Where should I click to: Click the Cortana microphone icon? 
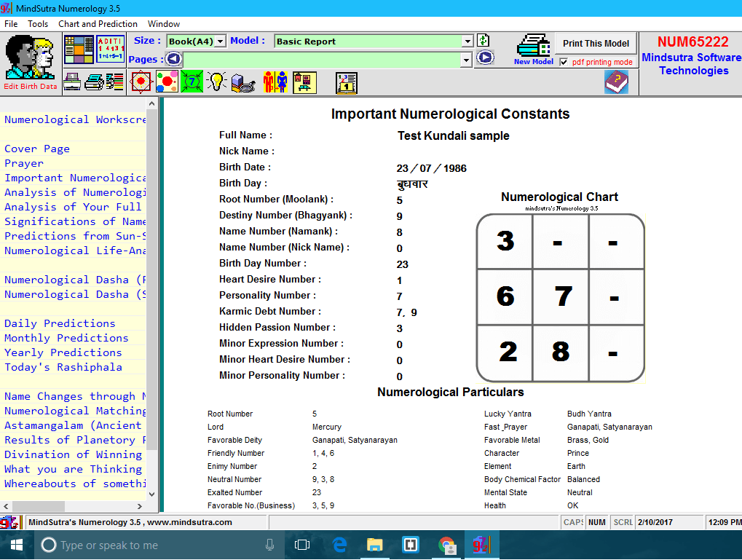pos(269,545)
